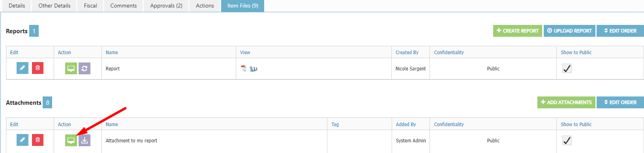Switch to the Approvals (2) tab
This screenshot has height=153, width=644.
[166, 6]
